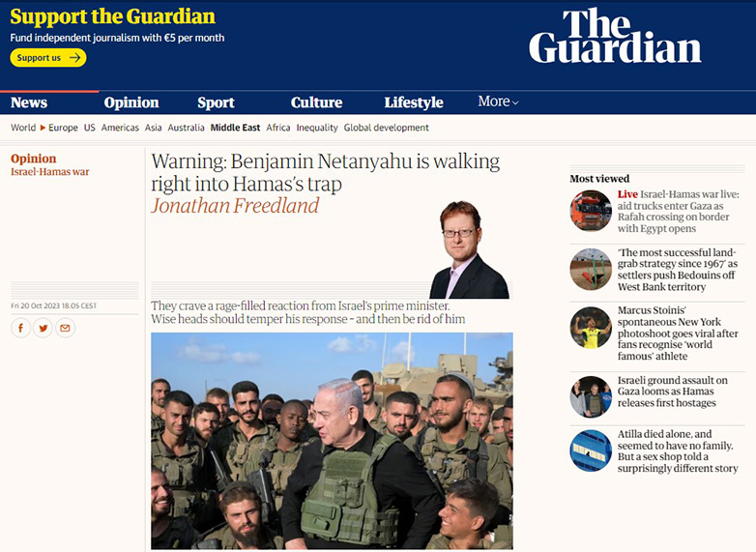Click the Netanyahu with soldiers photo
Screen dimensions: 756x552
tap(332, 441)
